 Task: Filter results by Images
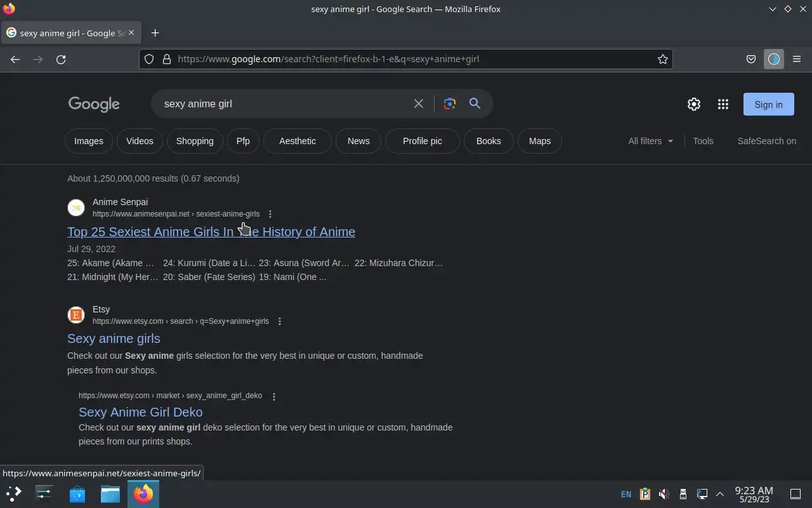[x=89, y=141]
